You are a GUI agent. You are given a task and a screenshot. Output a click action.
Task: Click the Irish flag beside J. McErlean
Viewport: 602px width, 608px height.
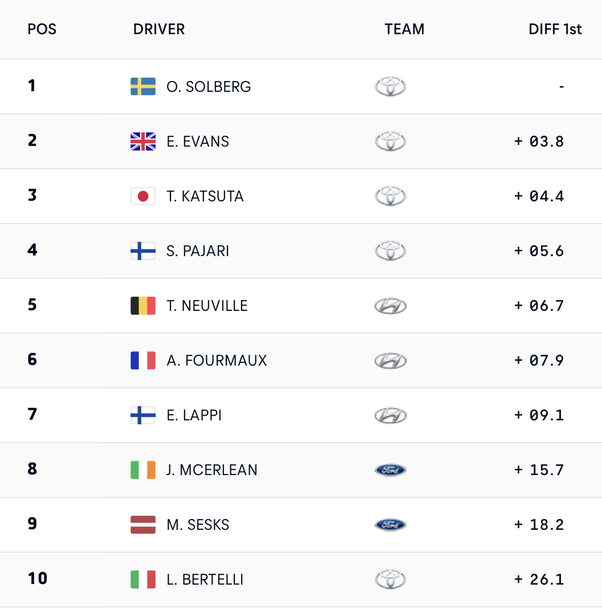pos(143,470)
